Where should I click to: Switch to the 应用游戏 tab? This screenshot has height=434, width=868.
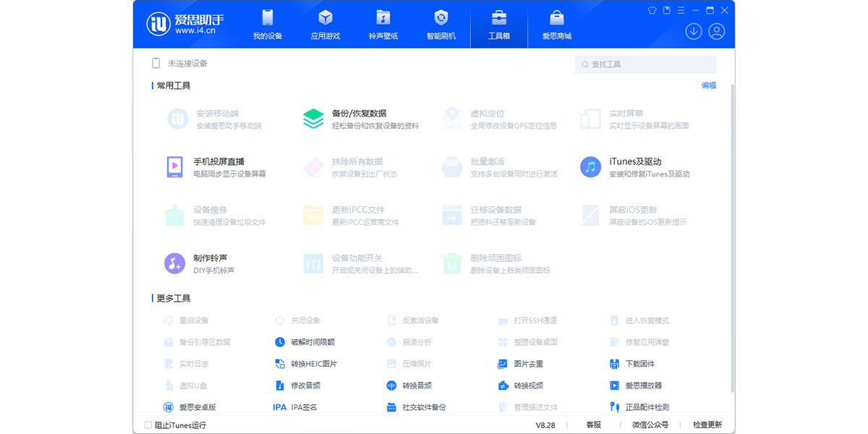click(x=325, y=25)
